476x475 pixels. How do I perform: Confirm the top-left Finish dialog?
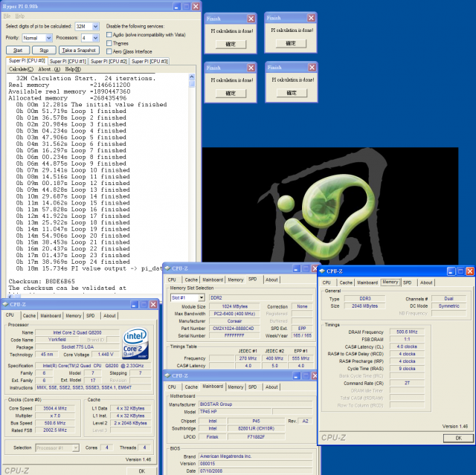(x=231, y=44)
